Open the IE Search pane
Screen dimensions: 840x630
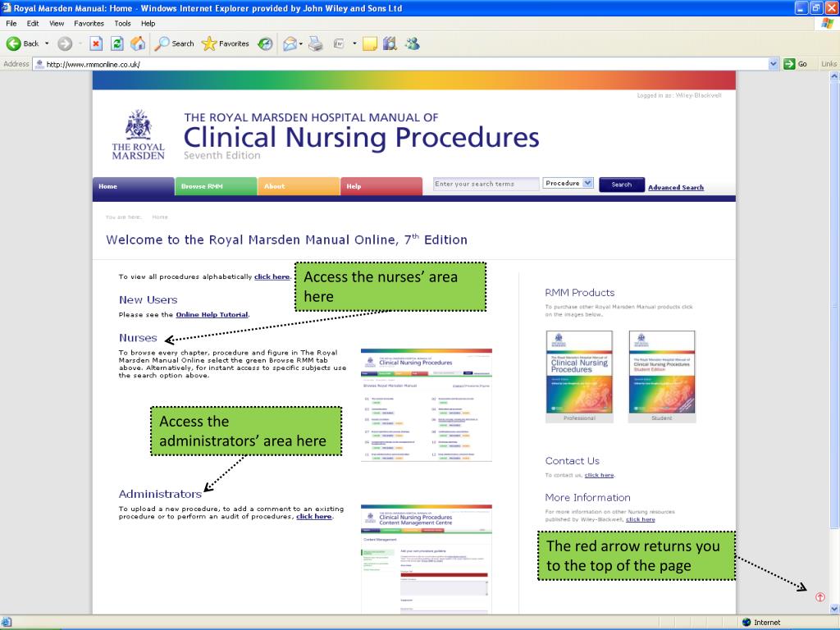pos(174,43)
